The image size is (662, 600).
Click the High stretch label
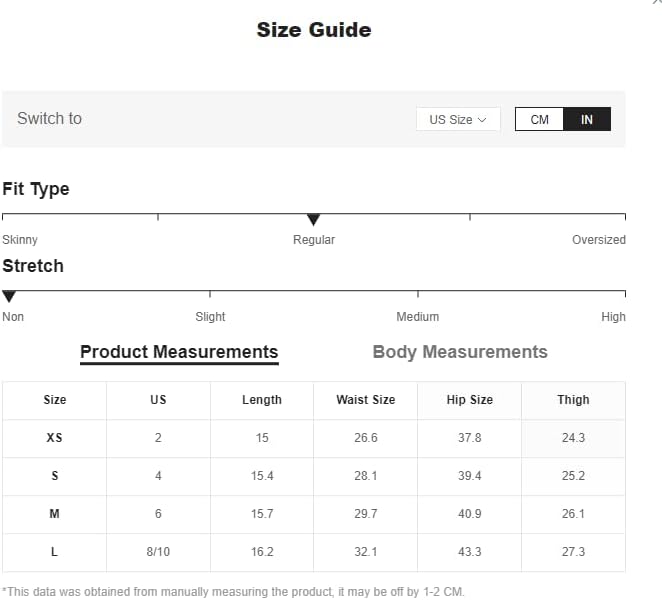[613, 317]
